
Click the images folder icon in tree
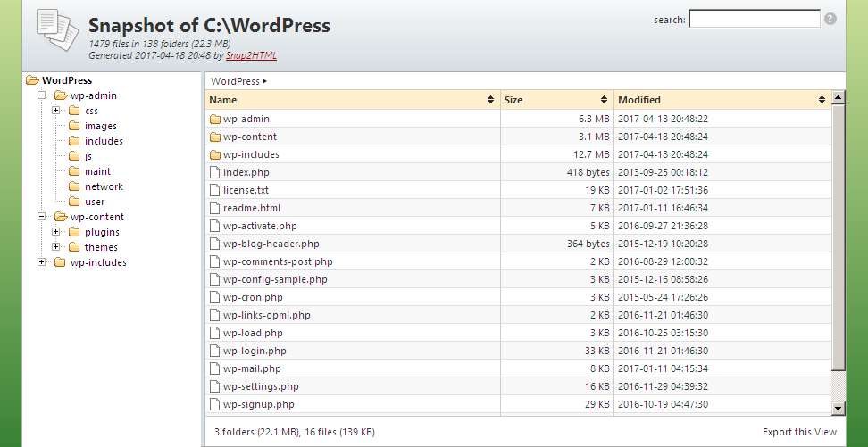[x=75, y=126]
